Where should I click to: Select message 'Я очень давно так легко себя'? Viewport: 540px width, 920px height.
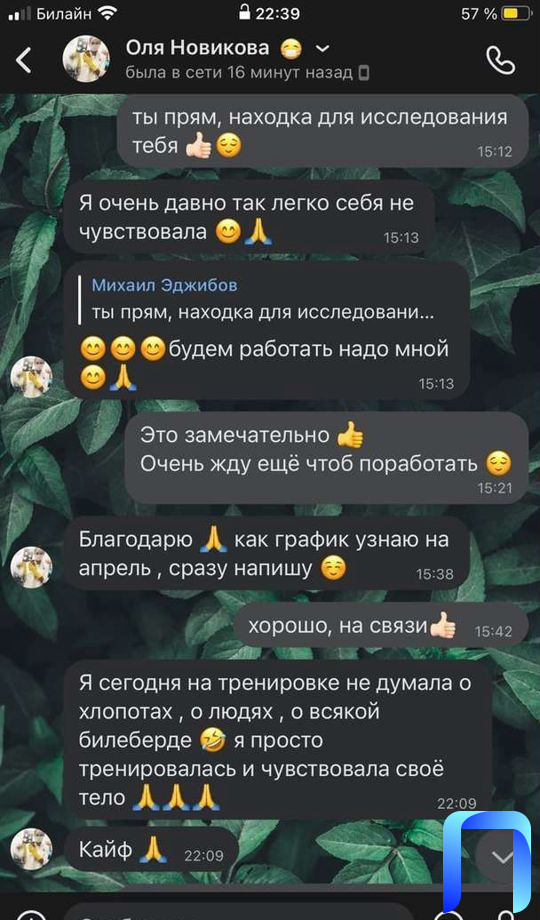(249, 217)
